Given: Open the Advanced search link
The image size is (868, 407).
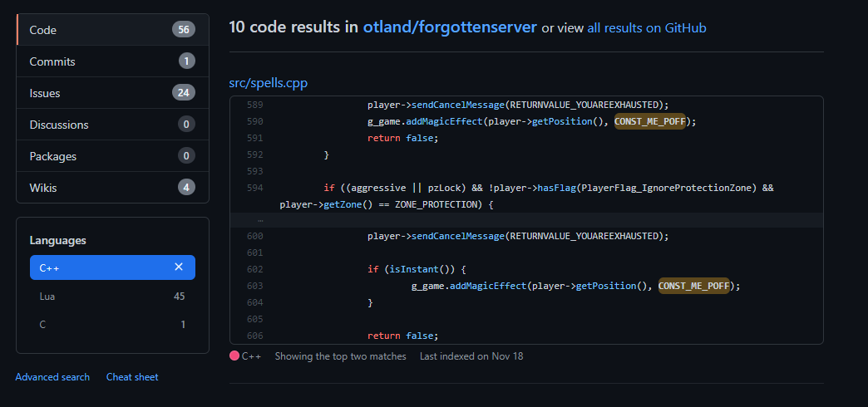Looking at the screenshot, I should [52, 377].
